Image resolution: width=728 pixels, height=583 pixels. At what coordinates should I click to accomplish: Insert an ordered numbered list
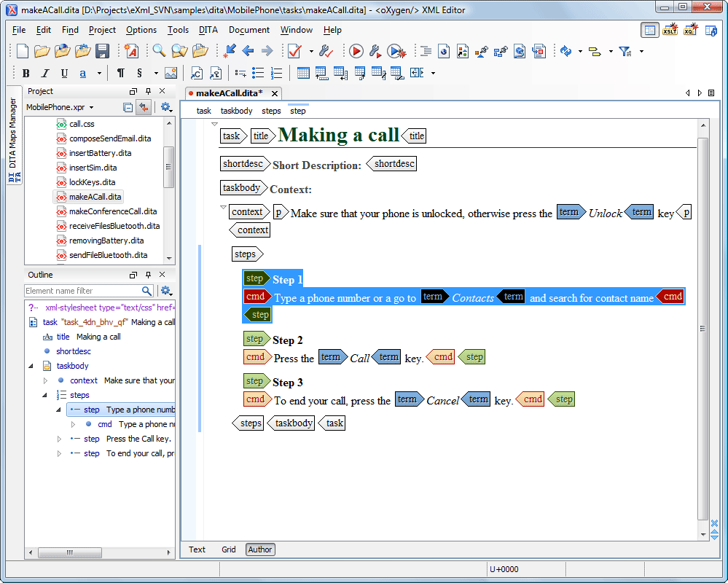[277, 73]
